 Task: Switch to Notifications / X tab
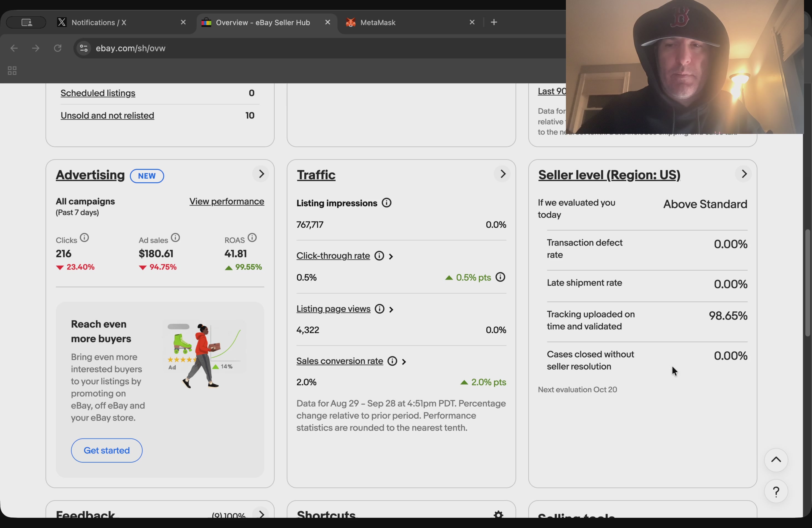coord(99,23)
